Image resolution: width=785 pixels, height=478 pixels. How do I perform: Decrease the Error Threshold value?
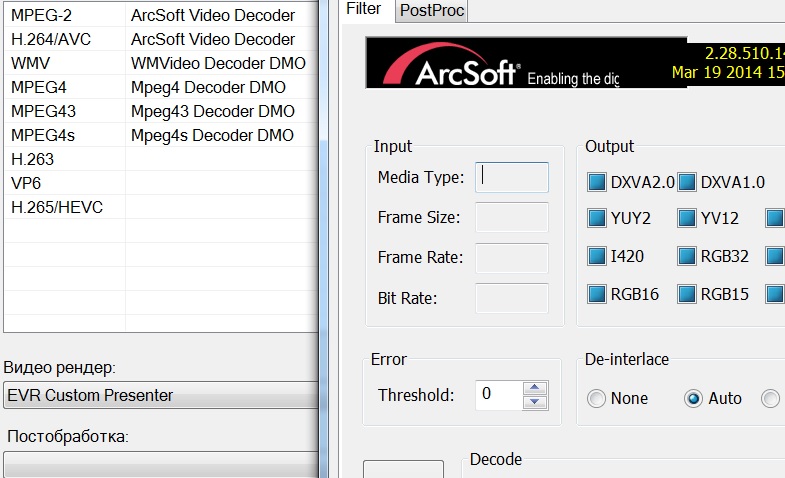(536, 402)
